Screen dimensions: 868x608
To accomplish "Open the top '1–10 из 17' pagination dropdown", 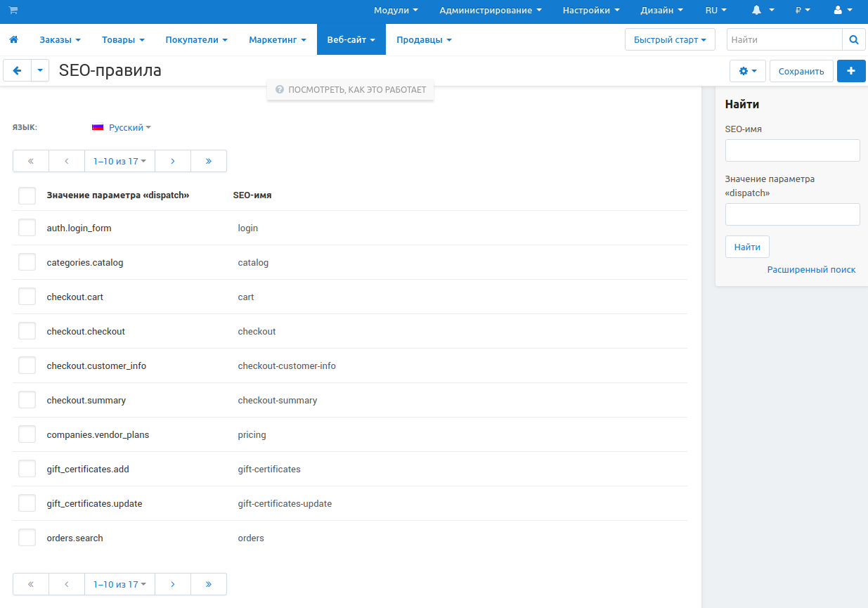I will (x=119, y=161).
